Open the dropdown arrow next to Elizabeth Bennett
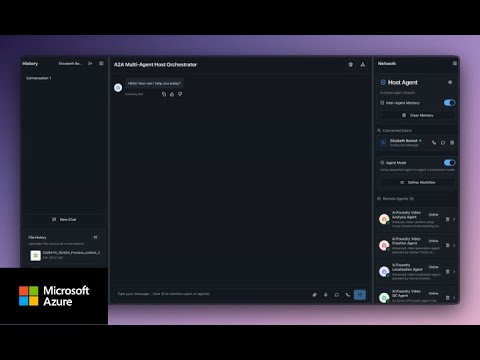Screen dimensions: 480x360 [420, 141]
